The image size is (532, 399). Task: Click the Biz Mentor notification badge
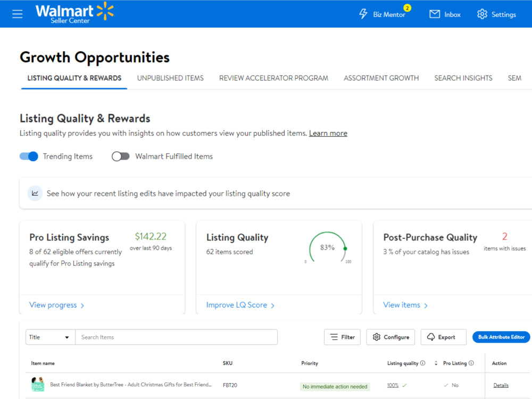(x=407, y=8)
